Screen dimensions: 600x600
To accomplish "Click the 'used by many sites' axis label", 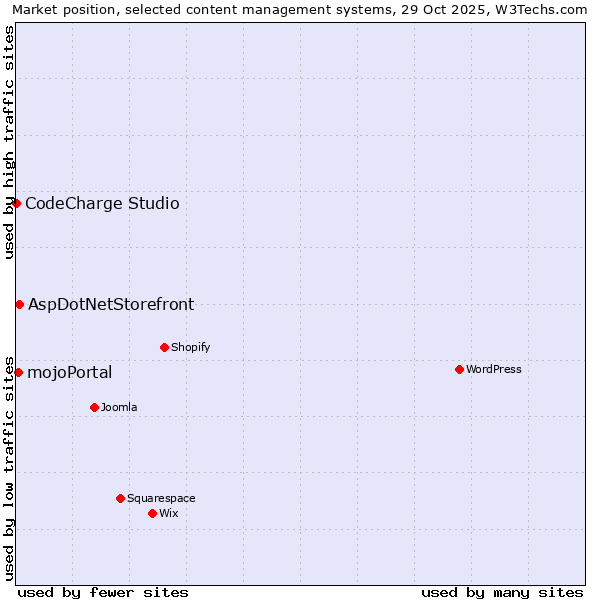I will point(502,592).
